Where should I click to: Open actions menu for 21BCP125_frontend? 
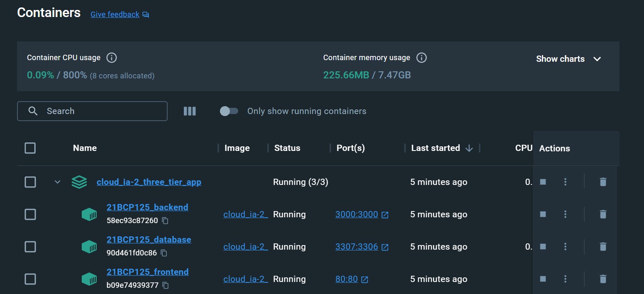[x=565, y=279]
